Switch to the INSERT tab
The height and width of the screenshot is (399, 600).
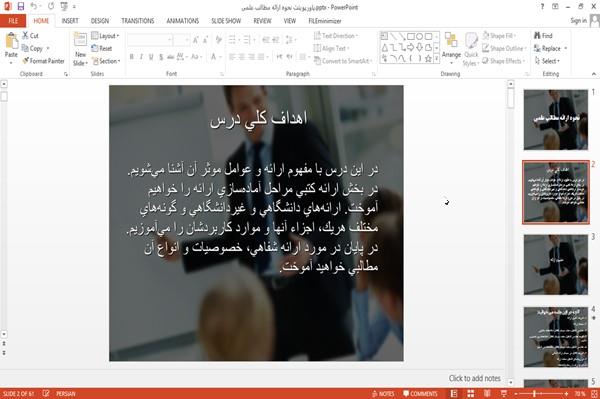pos(70,21)
